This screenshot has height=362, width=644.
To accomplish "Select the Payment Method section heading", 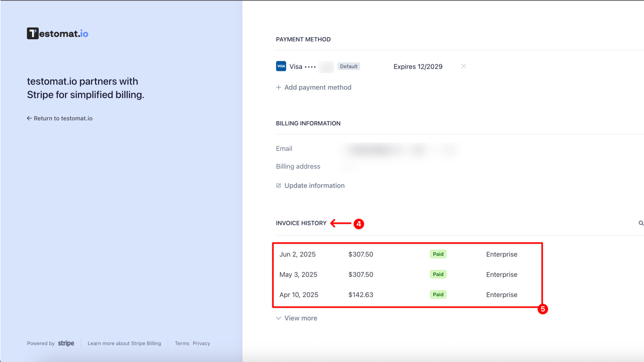I will (x=303, y=39).
